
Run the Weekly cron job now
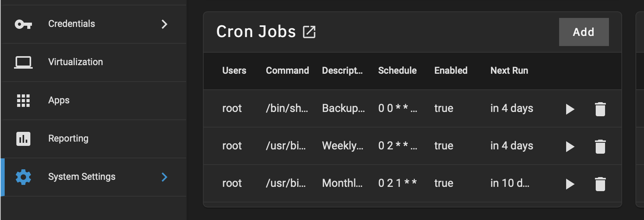570,147
